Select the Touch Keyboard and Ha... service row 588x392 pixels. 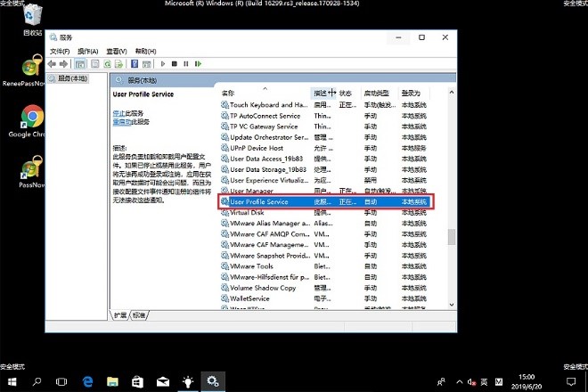[x=324, y=105]
